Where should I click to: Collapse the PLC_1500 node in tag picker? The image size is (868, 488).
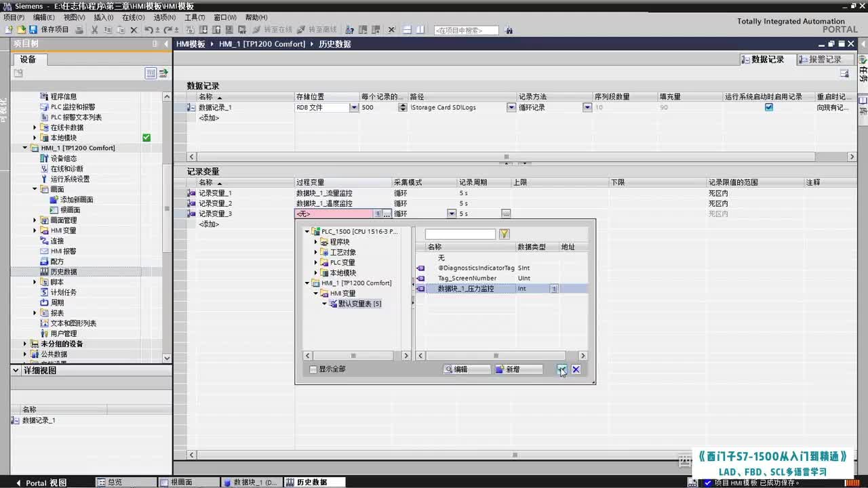tap(307, 232)
